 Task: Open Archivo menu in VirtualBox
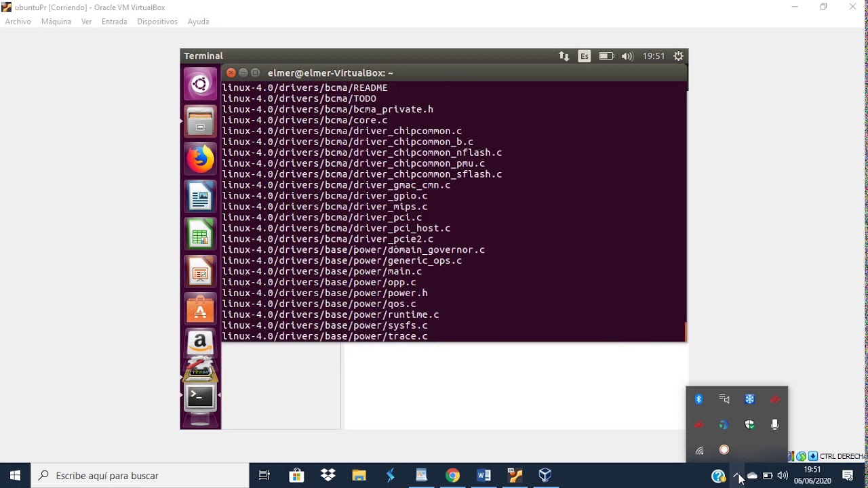pos(18,22)
